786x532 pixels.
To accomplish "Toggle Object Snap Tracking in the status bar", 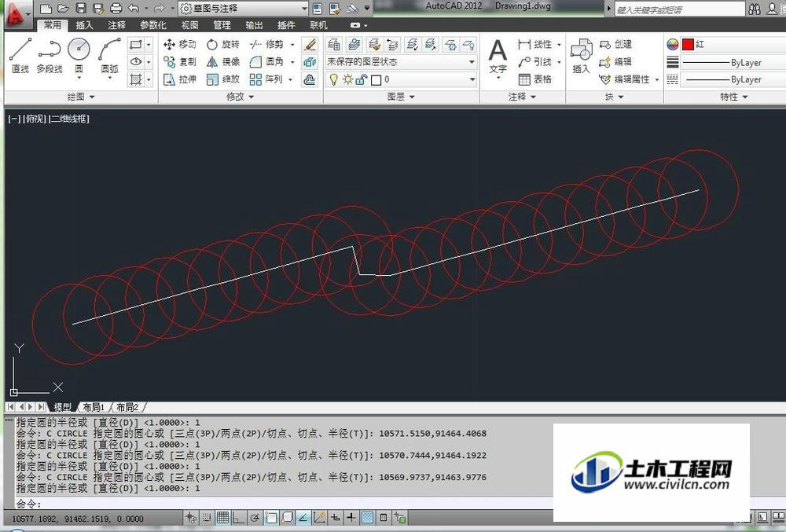I will point(303,518).
